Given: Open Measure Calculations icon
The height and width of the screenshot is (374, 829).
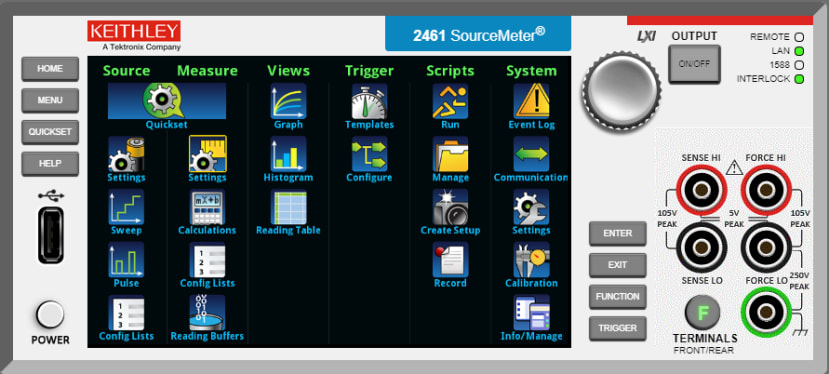Looking at the screenshot, I should [207, 207].
